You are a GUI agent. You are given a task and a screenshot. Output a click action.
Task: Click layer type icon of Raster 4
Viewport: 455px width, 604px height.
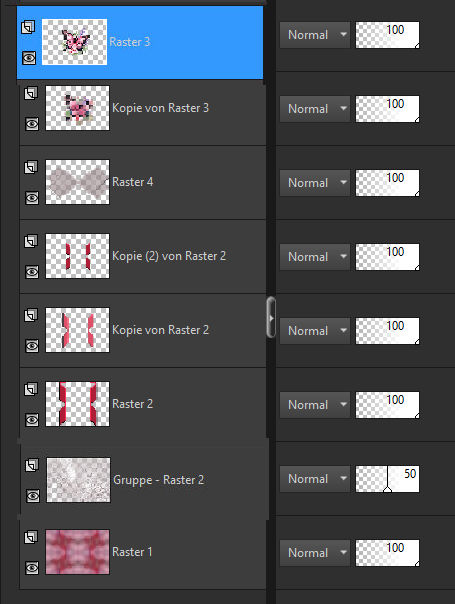pos(31,167)
